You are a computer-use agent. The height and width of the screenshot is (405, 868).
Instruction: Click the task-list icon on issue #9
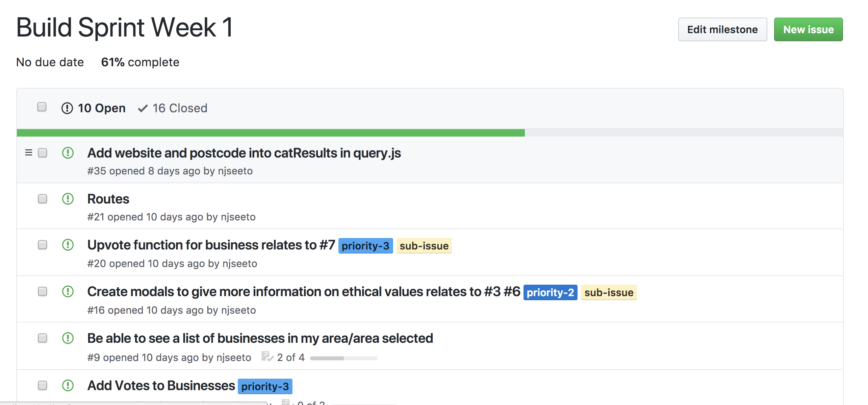click(x=267, y=357)
